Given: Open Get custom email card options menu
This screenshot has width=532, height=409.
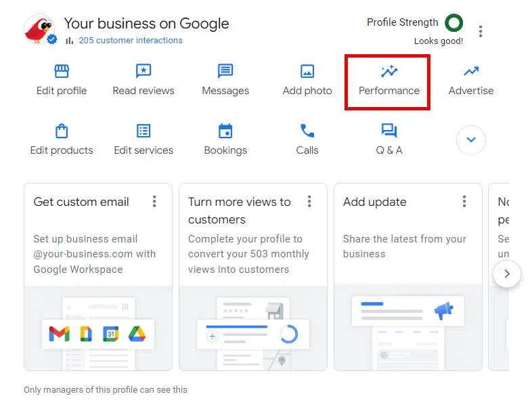Looking at the screenshot, I should [x=154, y=201].
